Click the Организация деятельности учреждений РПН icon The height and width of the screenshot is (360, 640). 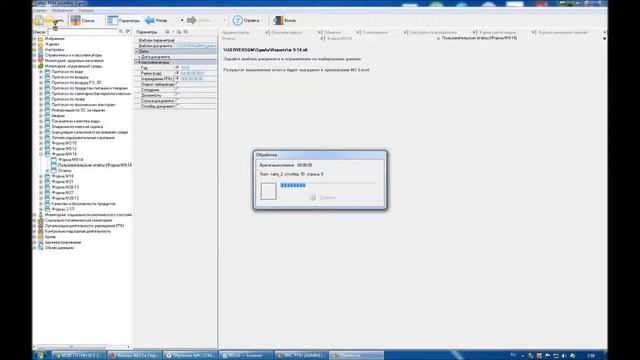click(x=41, y=226)
